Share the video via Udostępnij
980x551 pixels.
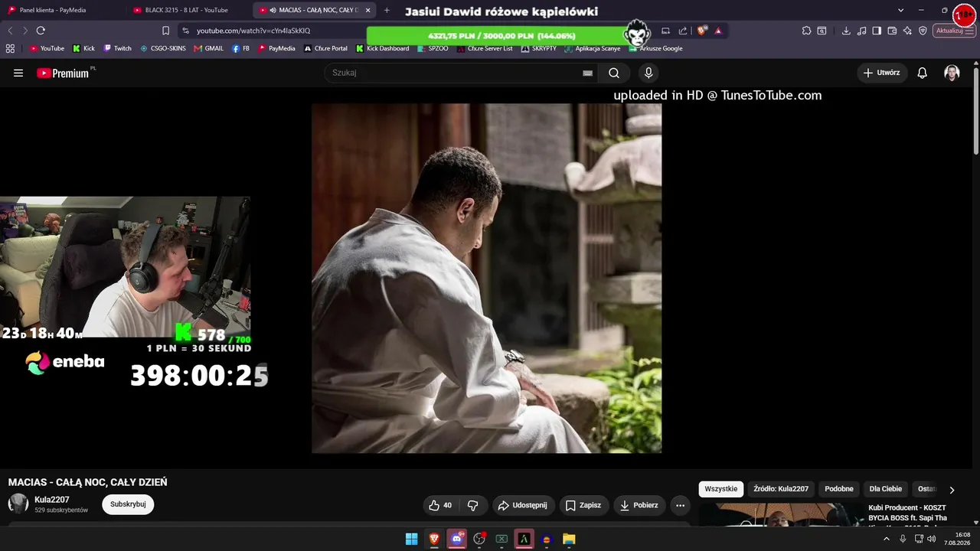(x=523, y=505)
